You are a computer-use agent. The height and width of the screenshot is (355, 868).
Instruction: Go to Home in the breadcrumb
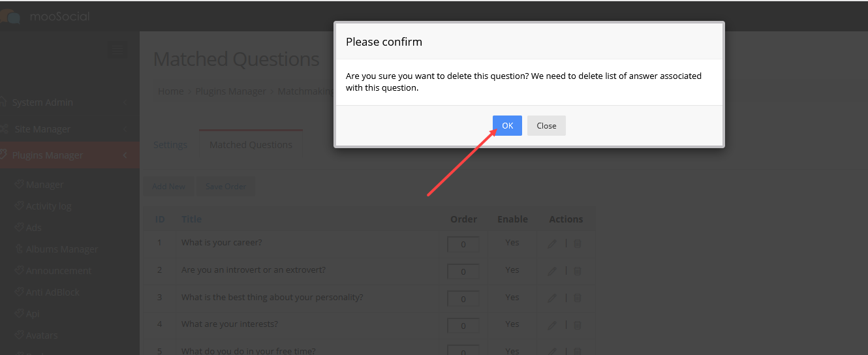coord(170,91)
